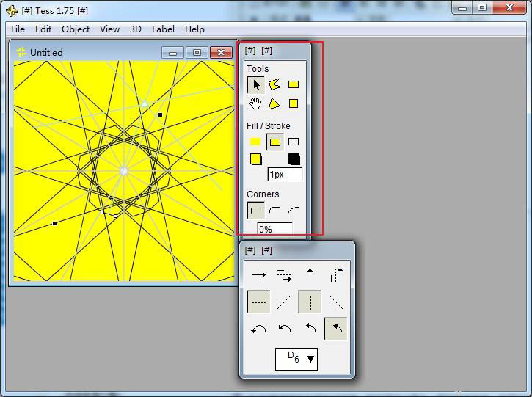Select the half-turn rotation icon

(x=259, y=329)
